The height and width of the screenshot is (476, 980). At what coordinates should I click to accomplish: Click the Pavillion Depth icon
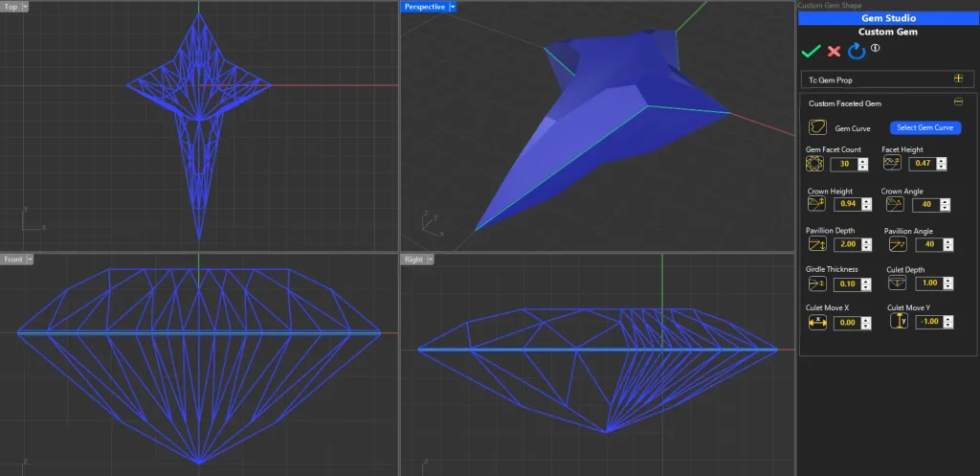click(817, 243)
